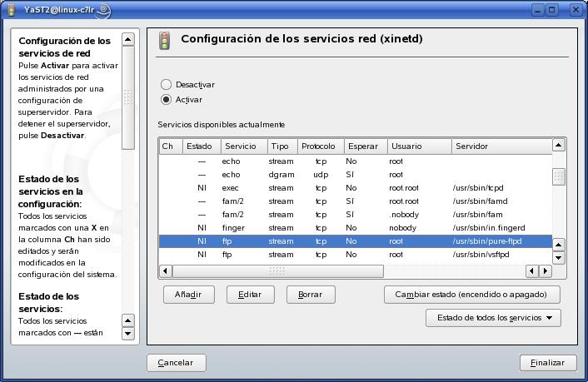Click /usr/sbin/in.fingerd server cell
The width and height of the screenshot is (588, 382).
(x=489, y=228)
